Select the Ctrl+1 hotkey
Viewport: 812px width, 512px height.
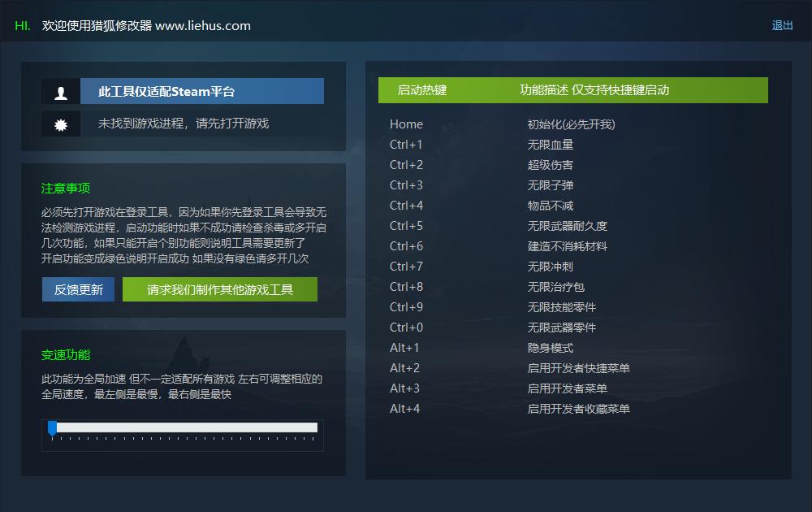coord(406,145)
